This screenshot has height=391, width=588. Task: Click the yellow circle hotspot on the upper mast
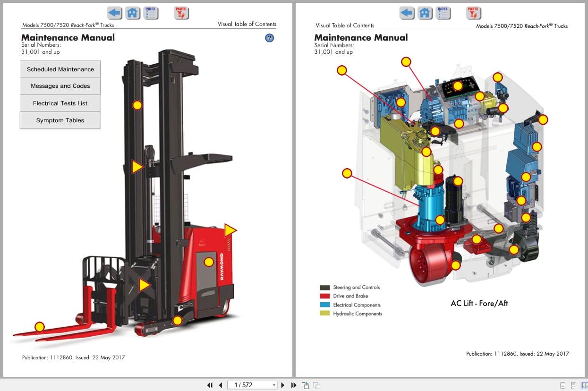coord(137,105)
